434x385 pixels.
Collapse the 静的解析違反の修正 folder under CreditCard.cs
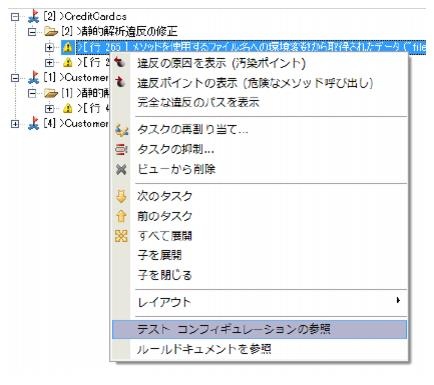[x=32, y=32]
